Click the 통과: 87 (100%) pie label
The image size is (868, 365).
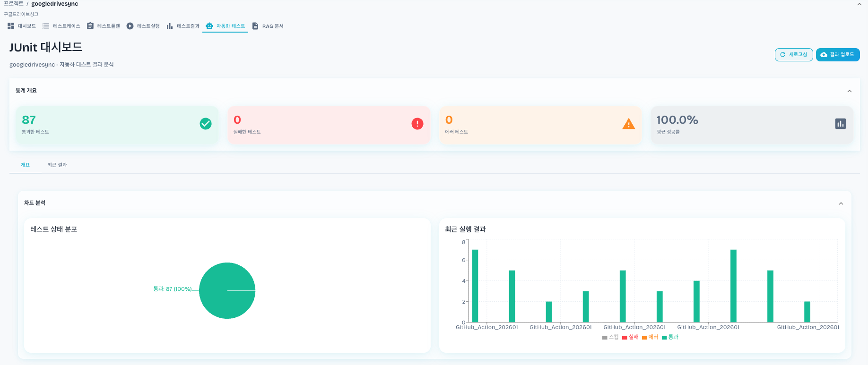[173, 289]
